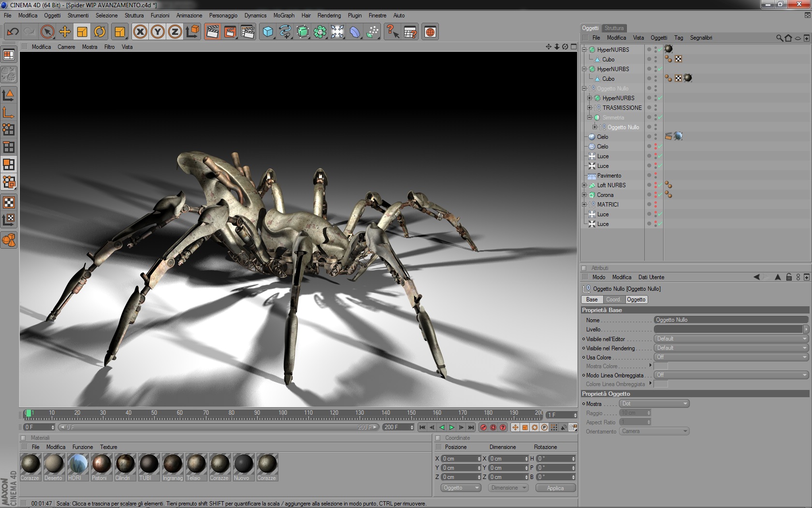Image resolution: width=812 pixels, height=508 pixels.
Task: Switch to the Struttura tab
Action: tap(614, 28)
